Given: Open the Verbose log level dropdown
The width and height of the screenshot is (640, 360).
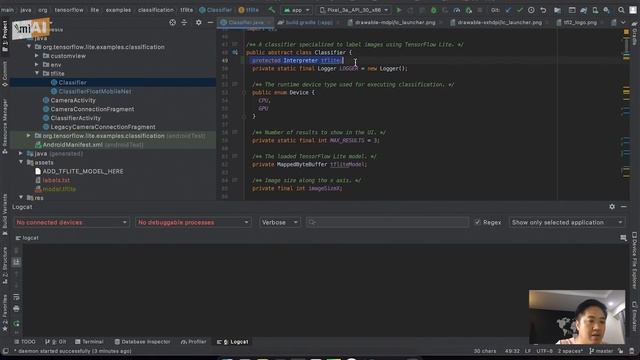Looking at the screenshot, I should point(280,222).
